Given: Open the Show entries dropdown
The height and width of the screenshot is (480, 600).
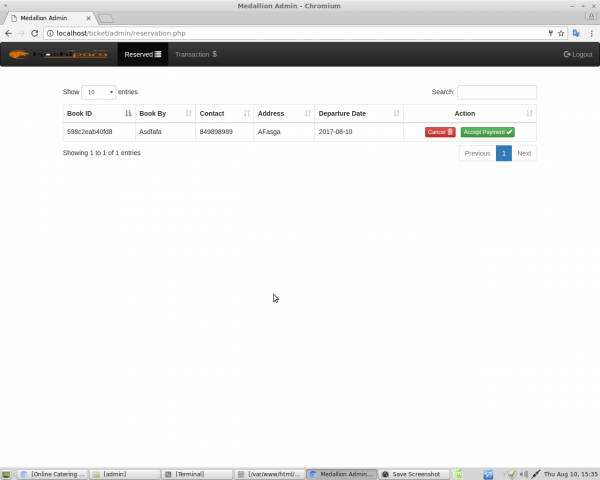Looking at the screenshot, I should 99,92.
